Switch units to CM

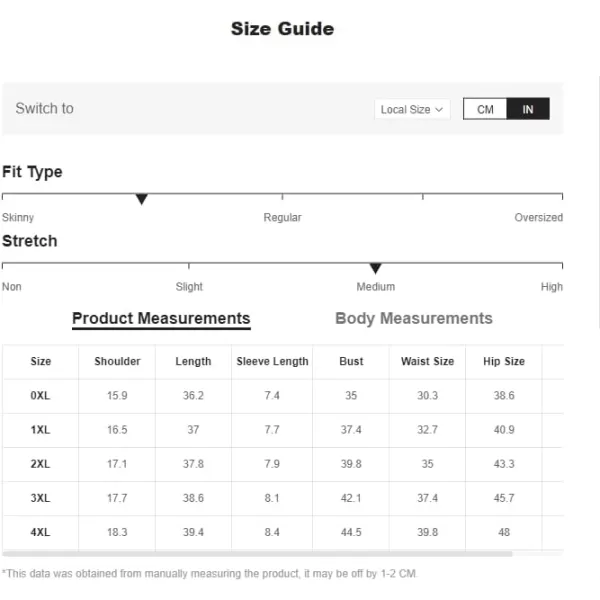(x=485, y=109)
